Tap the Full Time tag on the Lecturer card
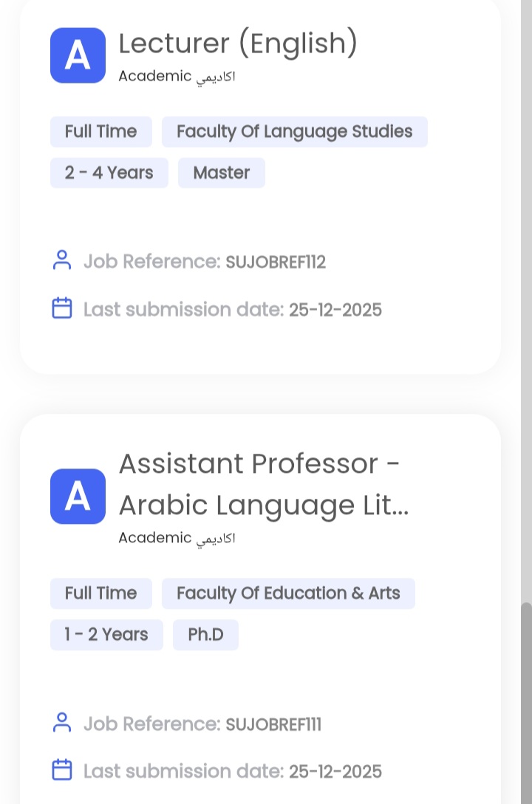This screenshot has height=804, width=532. [x=100, y=132]
